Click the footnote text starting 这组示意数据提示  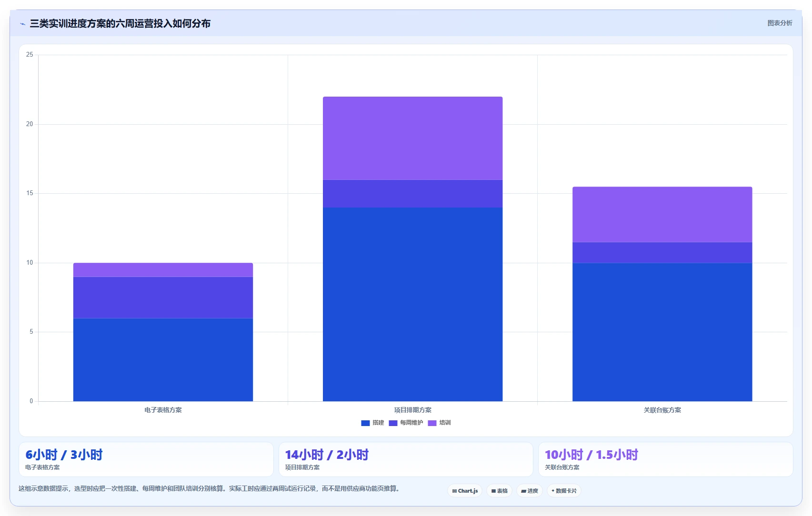(x=210, y=488)
